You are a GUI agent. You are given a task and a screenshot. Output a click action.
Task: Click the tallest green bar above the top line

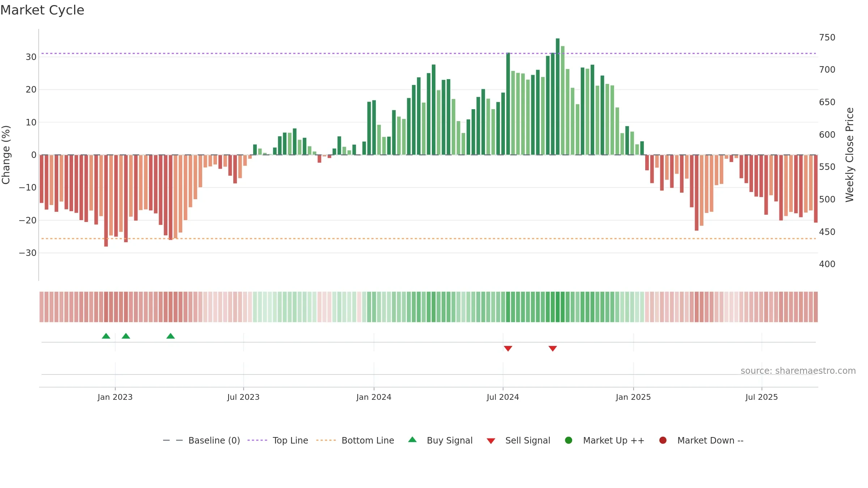tap(558, 97)
